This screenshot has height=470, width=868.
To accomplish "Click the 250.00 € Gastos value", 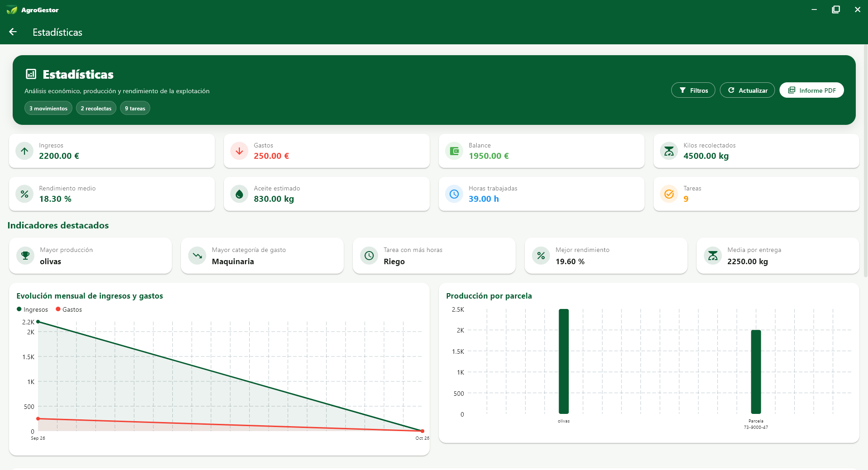I will coord(271,156).
